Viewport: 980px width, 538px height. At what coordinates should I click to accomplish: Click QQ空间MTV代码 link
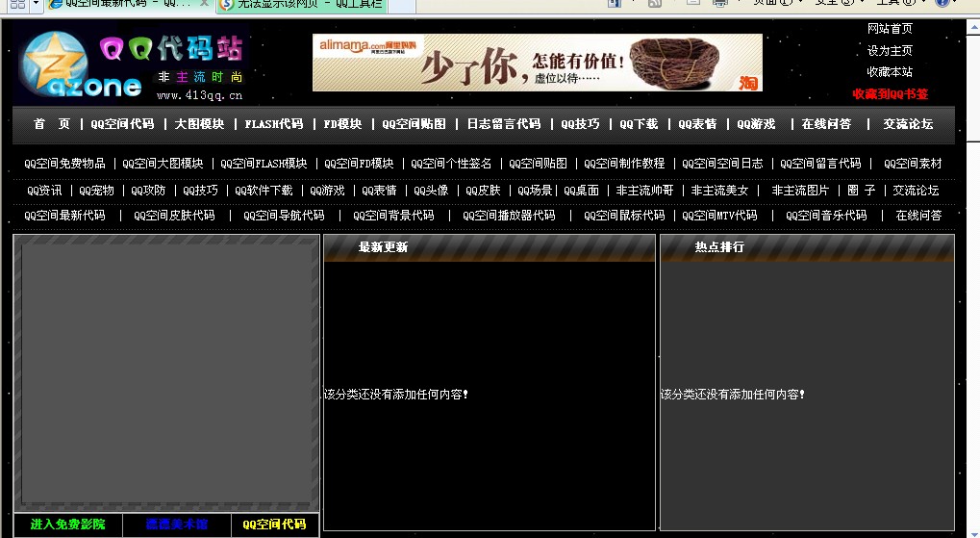[719, 216]
